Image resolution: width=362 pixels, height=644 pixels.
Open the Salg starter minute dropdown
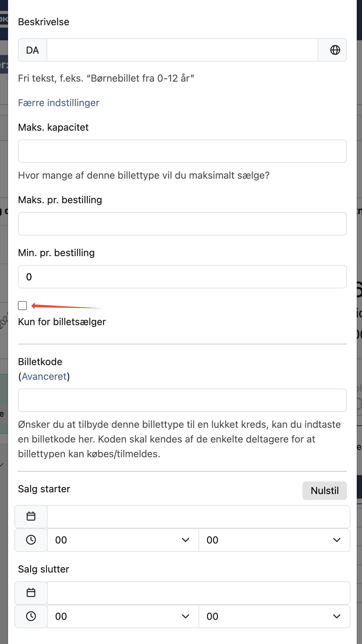(x=274, y=540)
